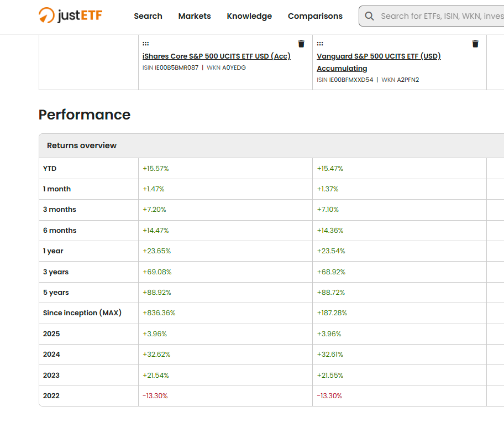This screenshot has height=427, width=504.
Task: Click the +15.57% YTD value
Action: point(156,169)
